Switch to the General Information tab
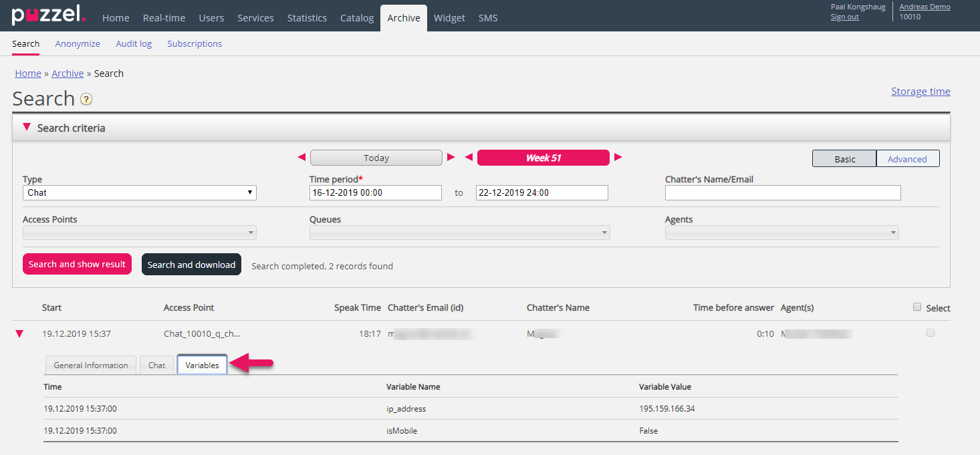Screen dimensions: 980x455 pos(91,365)
